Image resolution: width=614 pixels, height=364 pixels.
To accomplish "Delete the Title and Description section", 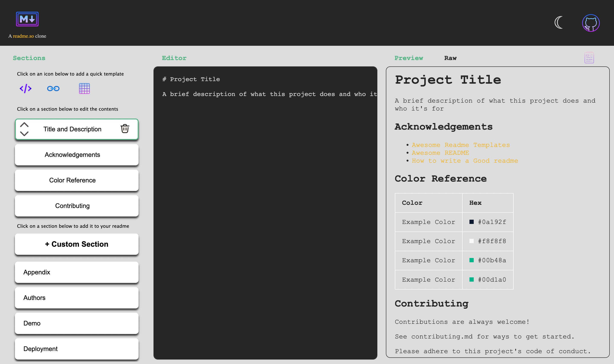I will pos(125,129).
